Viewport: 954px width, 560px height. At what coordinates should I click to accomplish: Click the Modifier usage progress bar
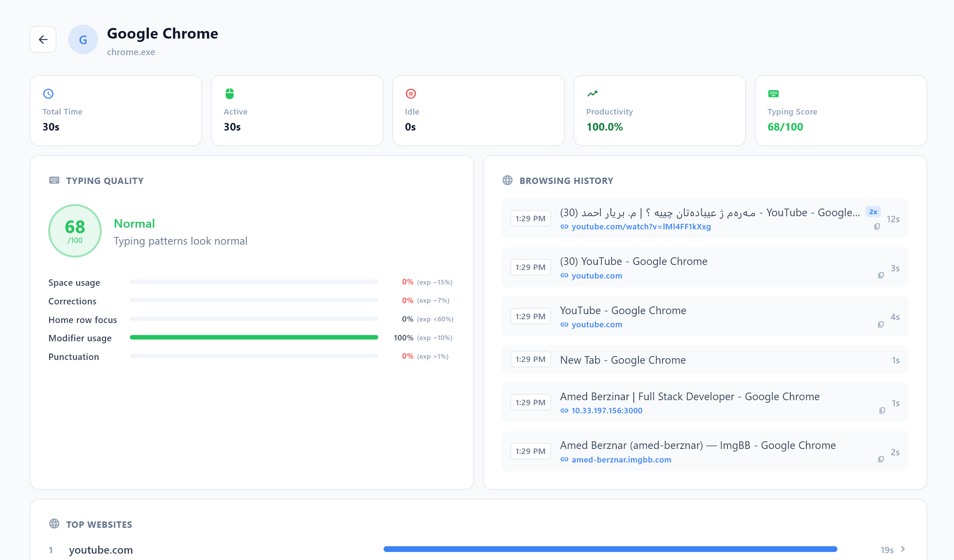[254, 337]
